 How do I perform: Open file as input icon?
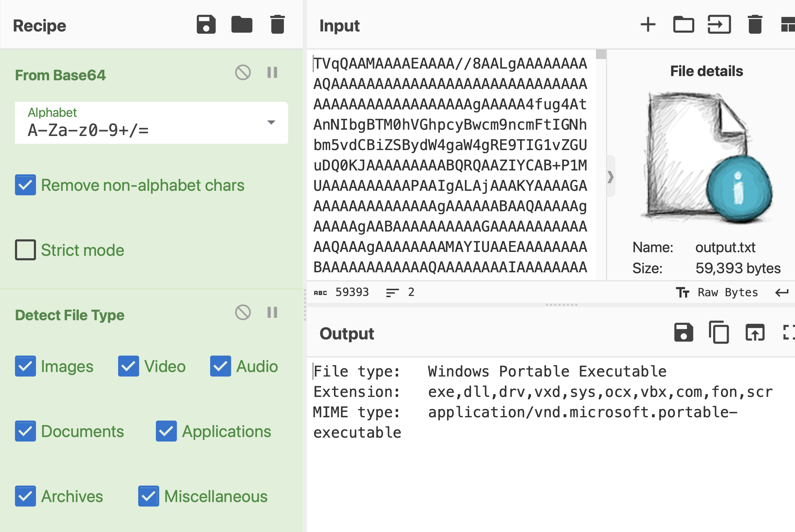[719, 25]
